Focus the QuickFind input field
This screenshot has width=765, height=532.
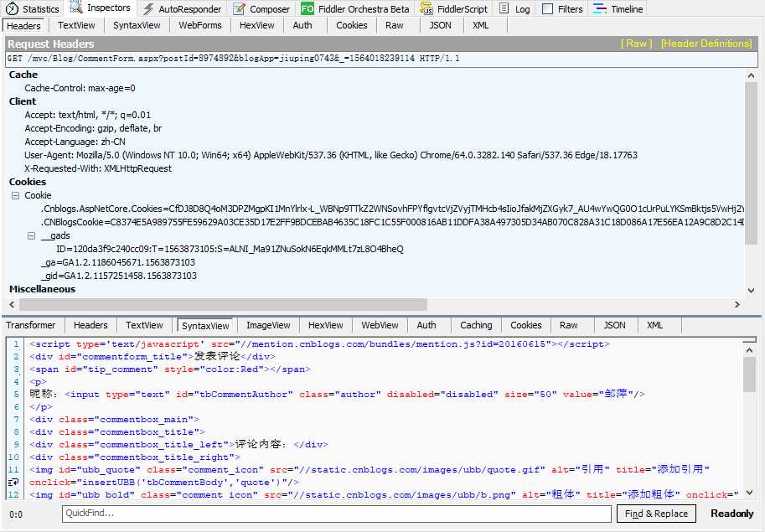pos(337,514)
